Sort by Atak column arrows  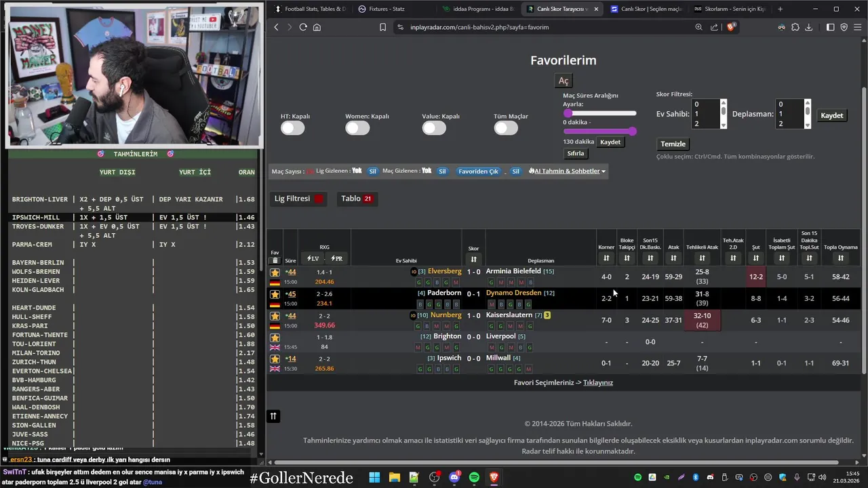[673, 258]
